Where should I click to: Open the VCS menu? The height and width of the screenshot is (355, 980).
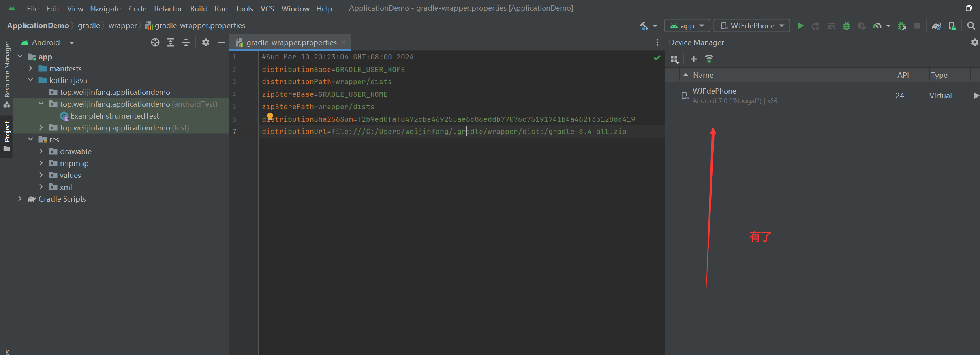(x=267, y=8)
